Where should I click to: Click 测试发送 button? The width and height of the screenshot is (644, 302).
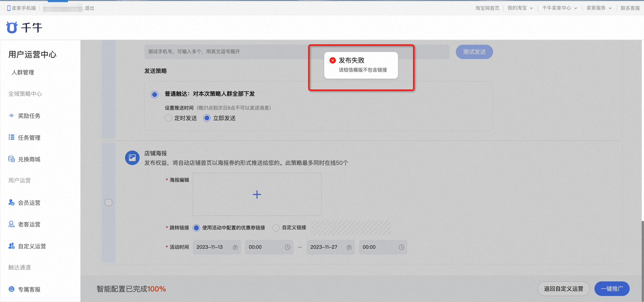tap(474, 52)
